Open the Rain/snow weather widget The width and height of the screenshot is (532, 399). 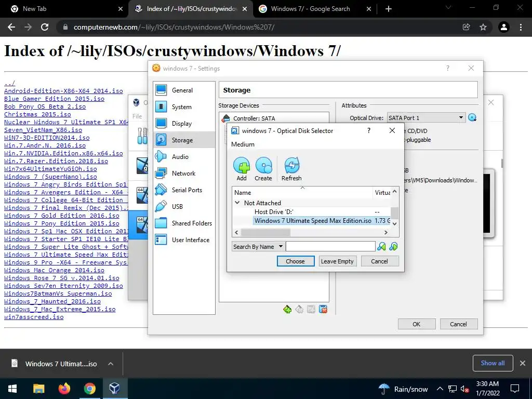(x=403, y=389)
